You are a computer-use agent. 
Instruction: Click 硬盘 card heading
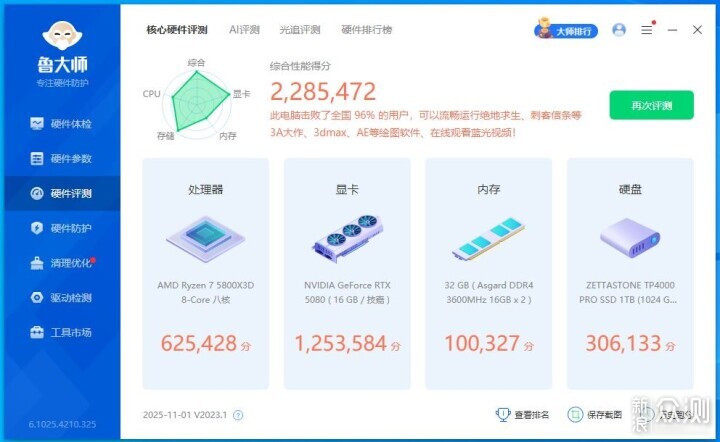630,189
